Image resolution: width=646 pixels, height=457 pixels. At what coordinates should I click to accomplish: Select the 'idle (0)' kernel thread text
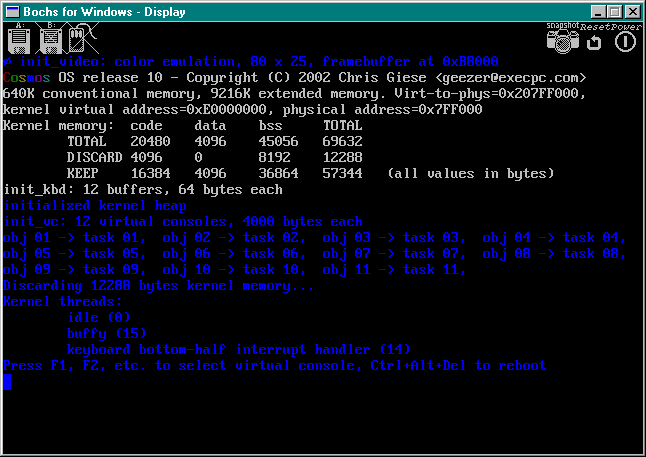tap(99, 317)
